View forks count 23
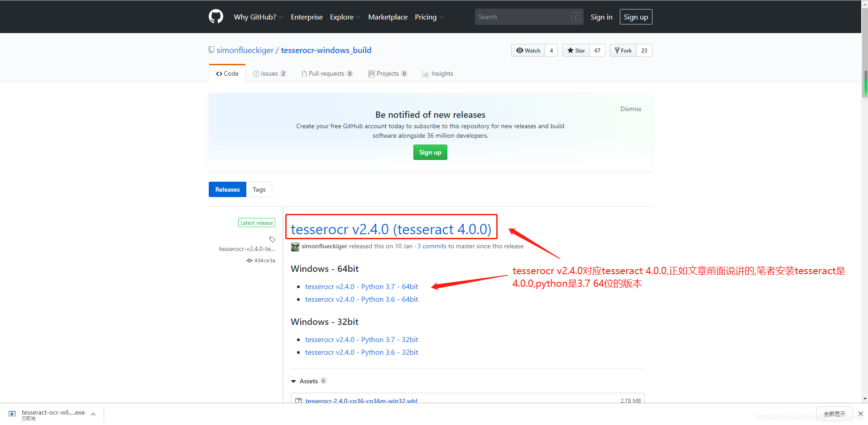 644,50
